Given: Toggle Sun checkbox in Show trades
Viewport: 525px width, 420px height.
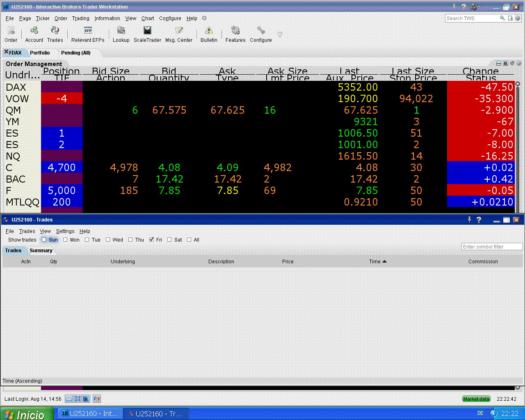Looking at the screenshot, I should (x=44, y=240).
